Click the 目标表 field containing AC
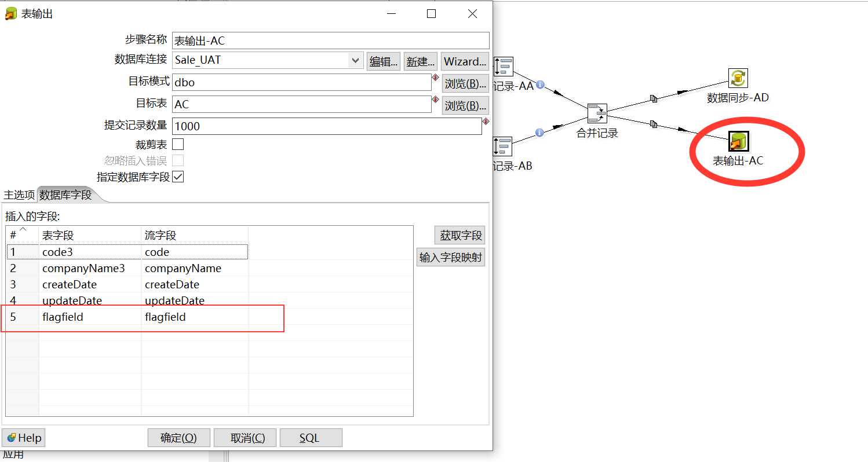This screenshot has width=868, height=462. [x=301, y=104]
